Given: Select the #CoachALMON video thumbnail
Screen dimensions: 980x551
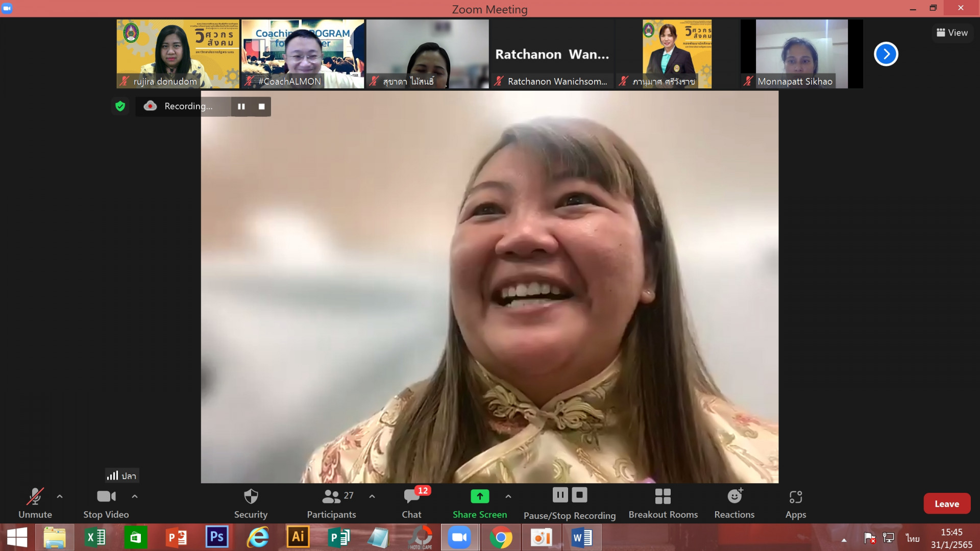Looking at the screenshot, I should click(x=303, y=54).
